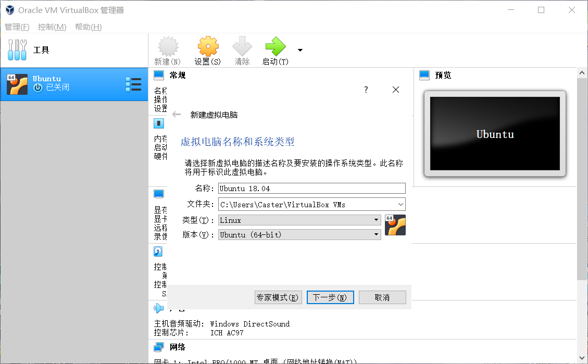Expand the Start button dropdown arrow
This screenshot has width=588, height=364.
(300, 50)
